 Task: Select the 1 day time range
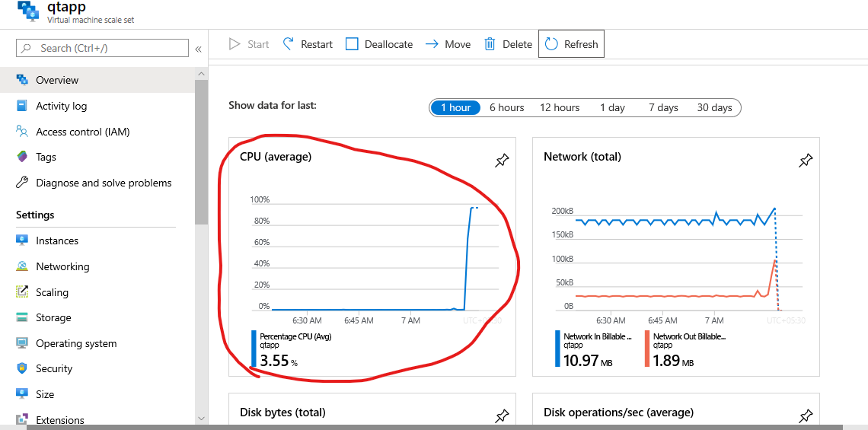[x=612, y=107]
